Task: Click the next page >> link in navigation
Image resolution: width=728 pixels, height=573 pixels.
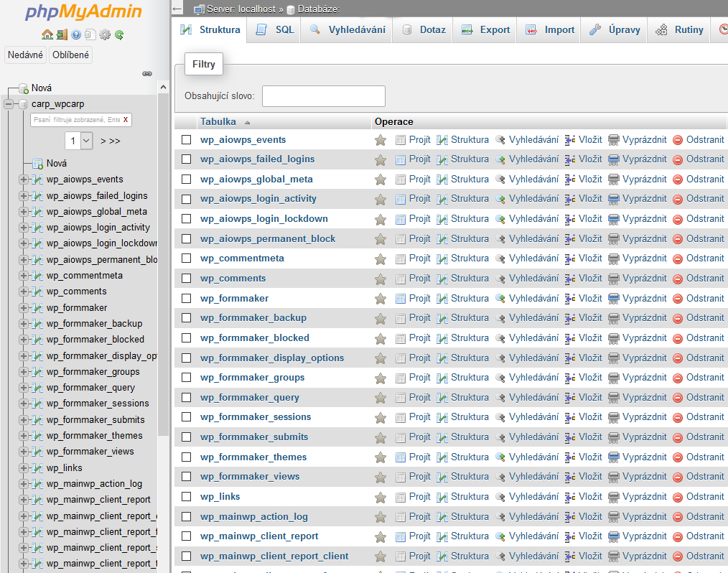Action: [115, 141]
